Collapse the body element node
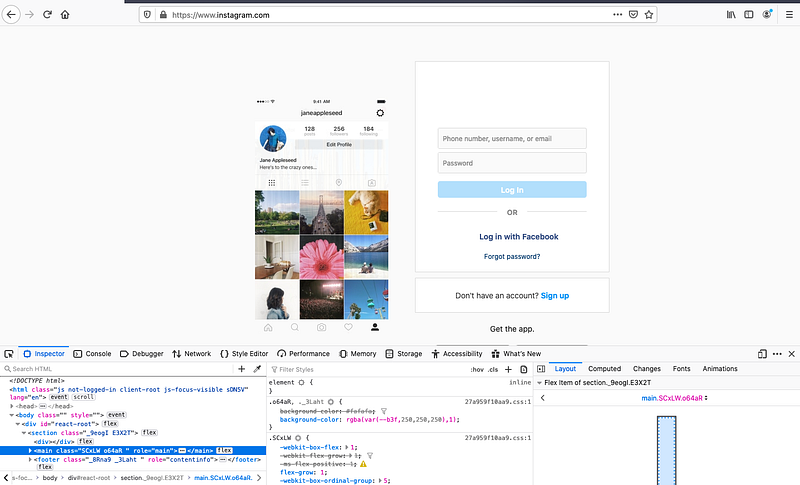 coord(12,415)
